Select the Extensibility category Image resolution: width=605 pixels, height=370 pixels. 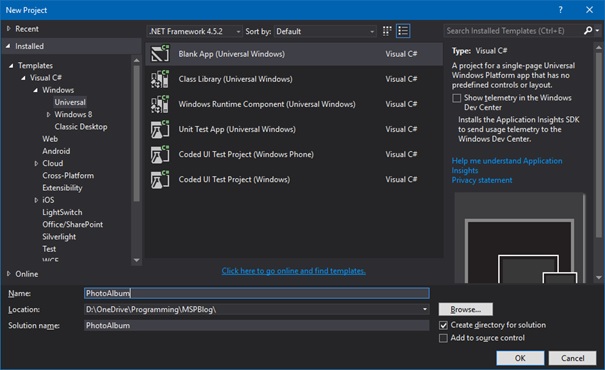click(62, 188)
